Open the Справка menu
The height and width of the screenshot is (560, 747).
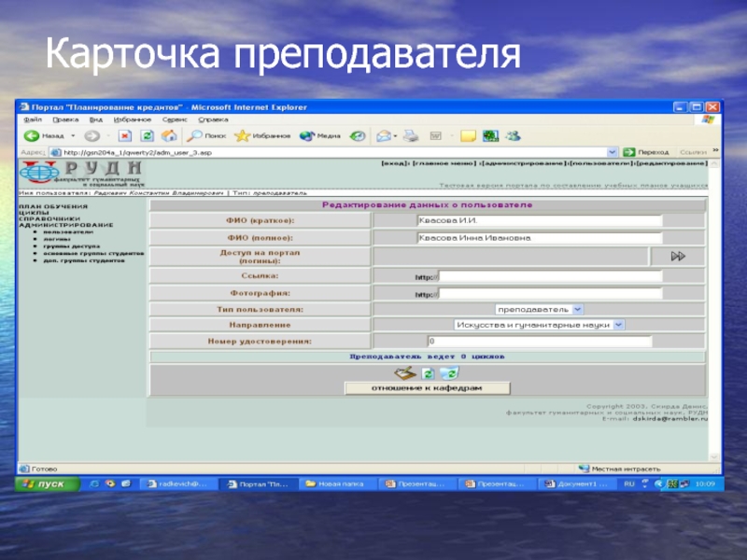pyautogui.click(x=213, y=119)
